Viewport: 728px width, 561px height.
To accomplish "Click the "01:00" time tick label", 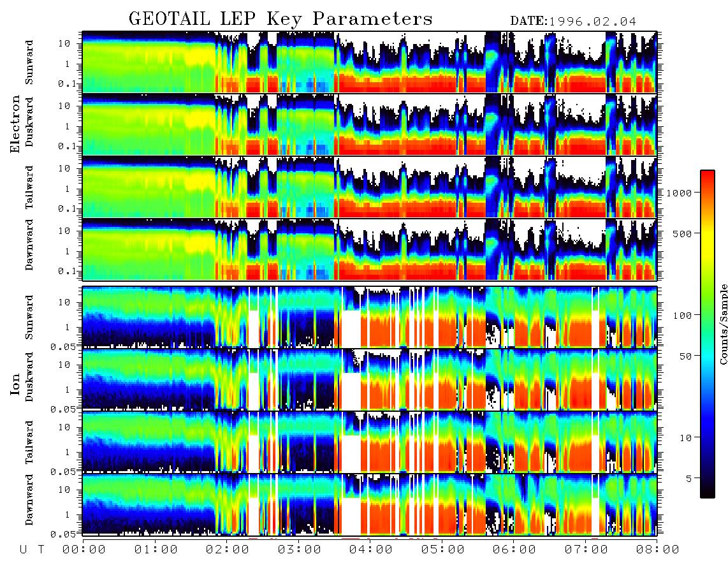I will click(x=156, y=550).
